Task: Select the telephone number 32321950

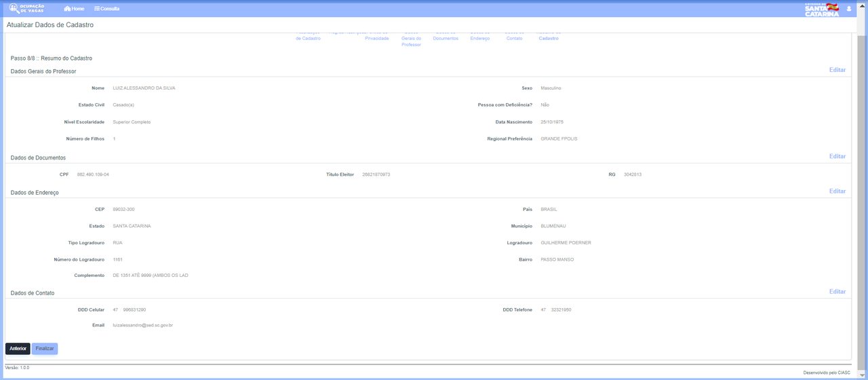Action: [561, 310]
